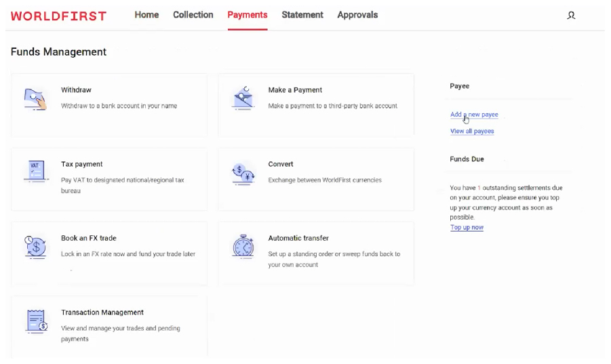Click the Make a Payment envelope icon
Viewport: 611px width, 364px height.
[x=242, y=98]
